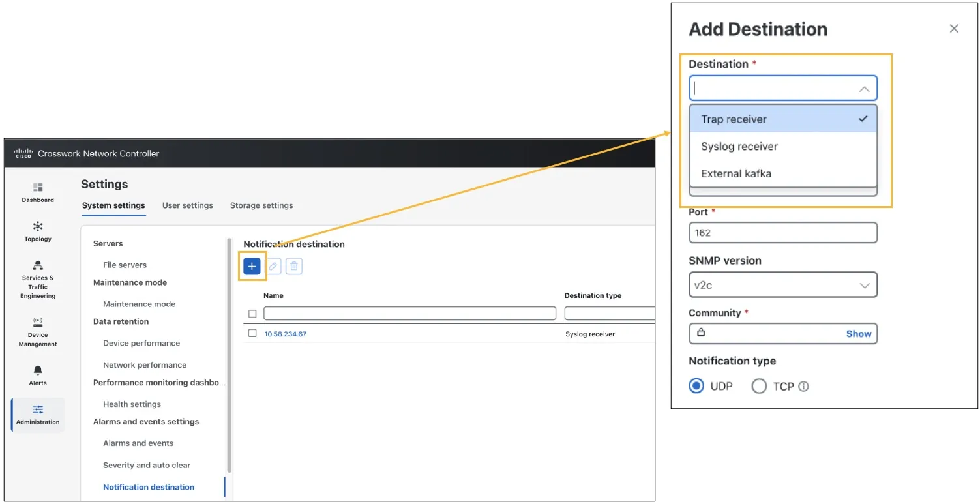
Task: Click the Destination type filter field
Action: point(610,314)
